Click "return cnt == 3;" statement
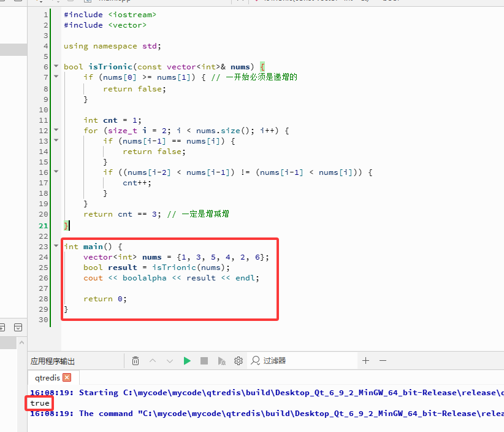The height and width of the screenshot is (432, 504). pos(122,214)
